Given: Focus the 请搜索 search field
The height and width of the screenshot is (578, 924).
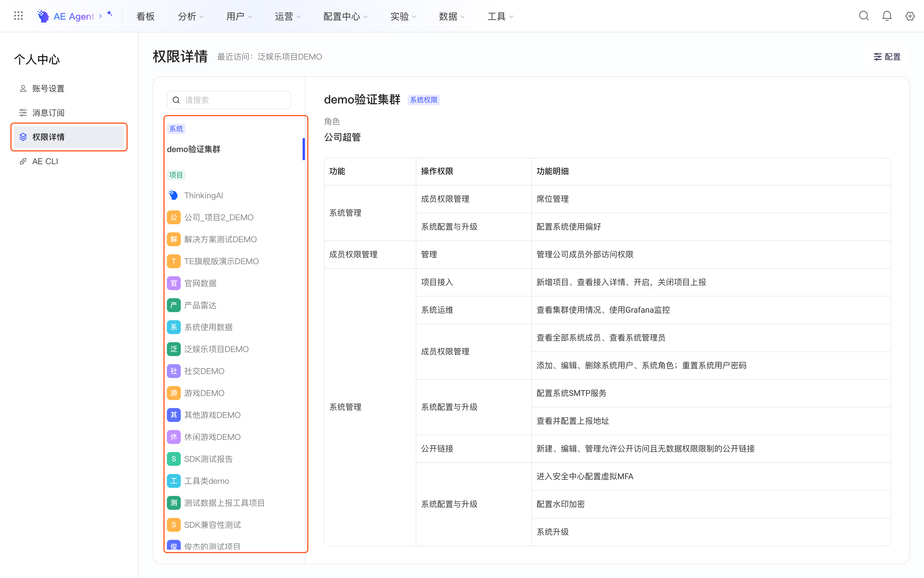Looking at the screenshot, I should coord(229,100).
